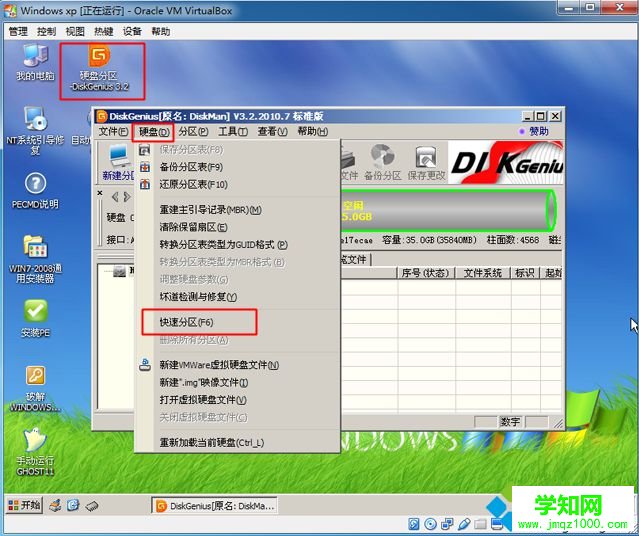Select 快速分区(F6) menu entry
Image resolution: width=639 pixels, height=536 pixels.
coord(237,322)
